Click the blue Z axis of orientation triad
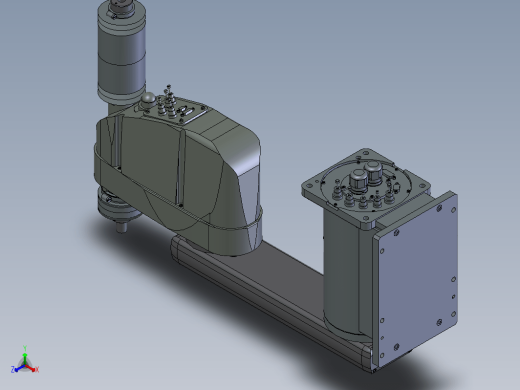Viewport: 520px width, 390px height. (x=17, y=369)
